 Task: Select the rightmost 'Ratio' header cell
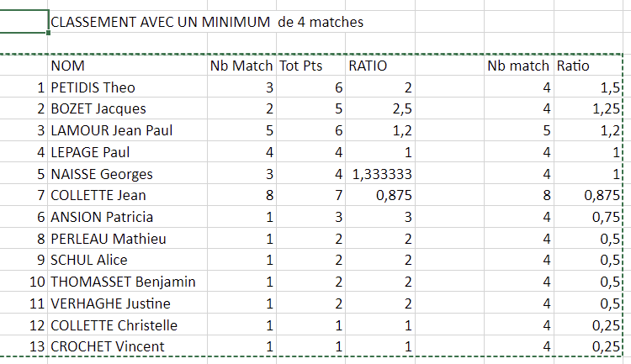(x=572, y=66)
